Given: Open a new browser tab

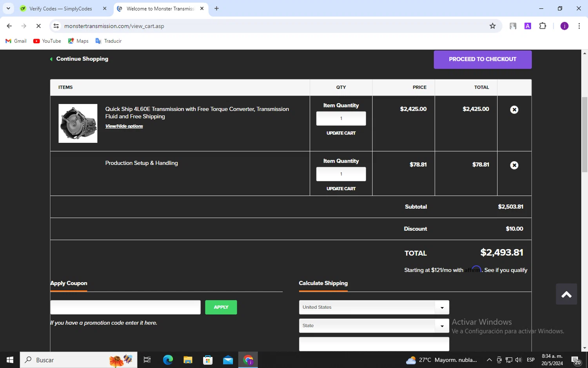Looking at the screenshot, I should [x=216, y=9].
